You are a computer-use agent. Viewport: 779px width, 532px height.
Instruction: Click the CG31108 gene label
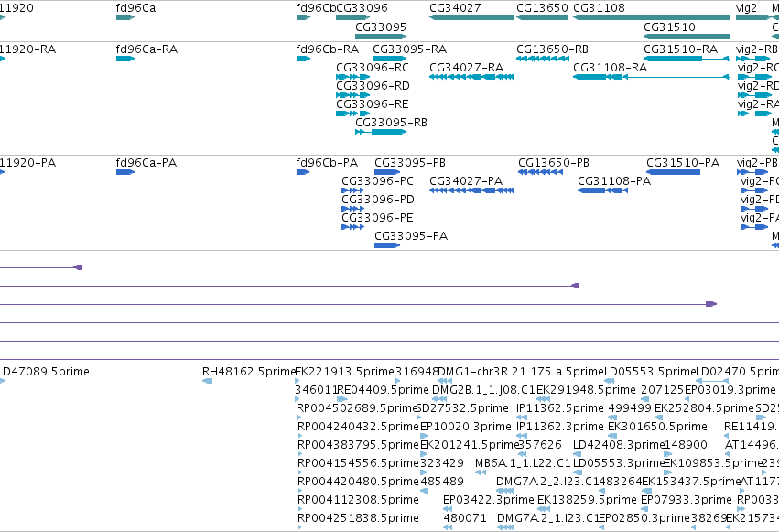[600, 8]
